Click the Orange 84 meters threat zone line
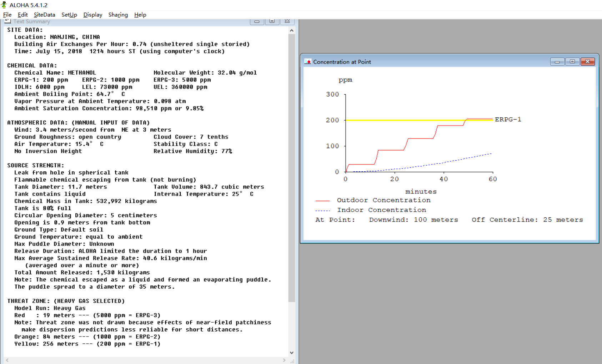This screenshot has width=602, height=364. pyautogui.click(x=87, y=337)
